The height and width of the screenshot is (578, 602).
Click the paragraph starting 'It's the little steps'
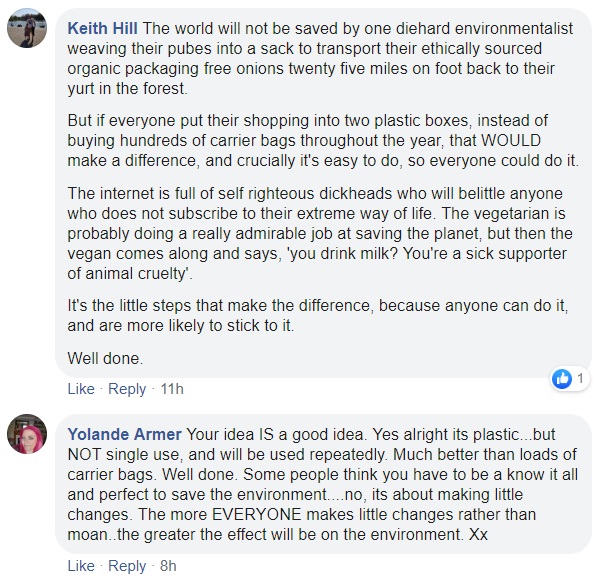pos(320,315)
